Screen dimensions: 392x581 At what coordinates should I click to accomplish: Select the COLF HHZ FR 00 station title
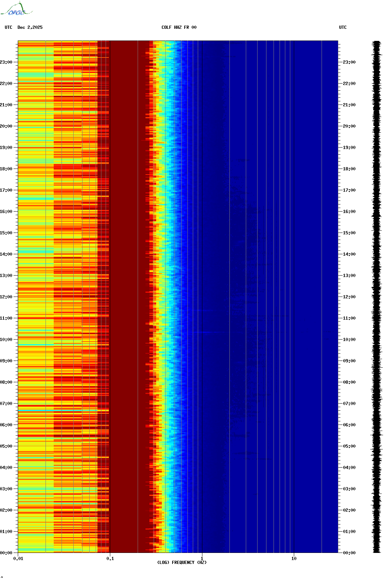click(179, 27)
